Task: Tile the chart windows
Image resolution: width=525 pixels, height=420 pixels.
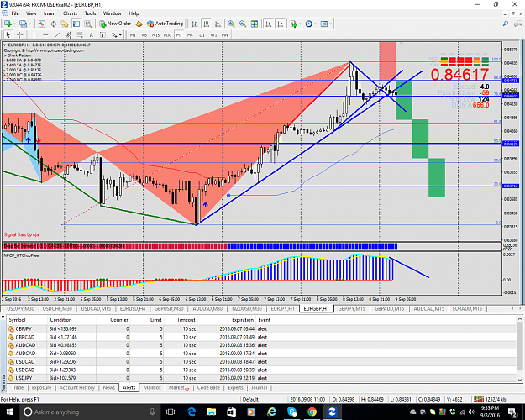Action: pos(255,24)
